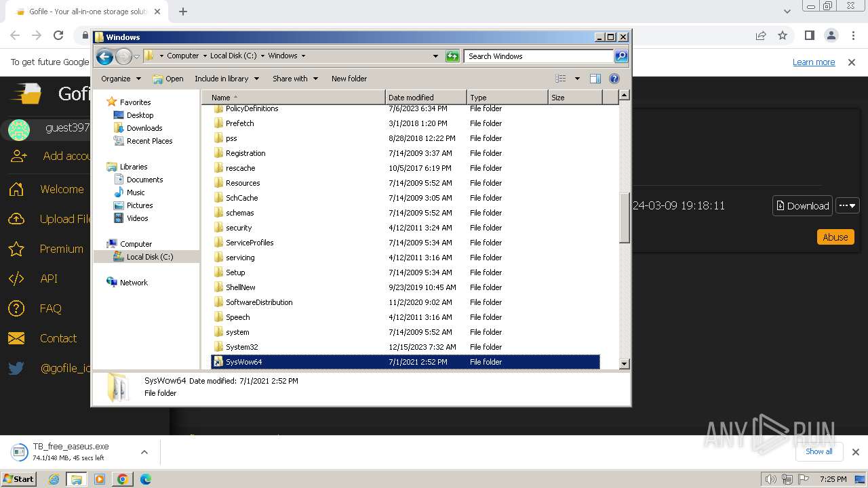
Task: Click Show all downloads button
Action: [x=819, y=451]
